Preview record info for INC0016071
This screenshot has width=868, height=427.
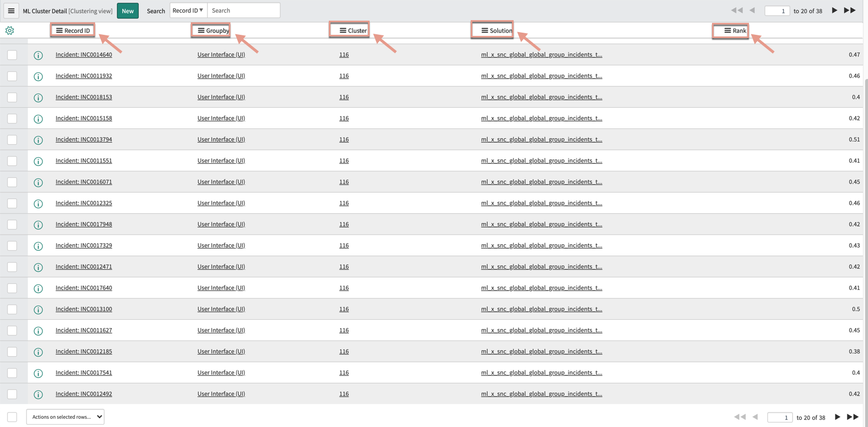click(38, 182)
